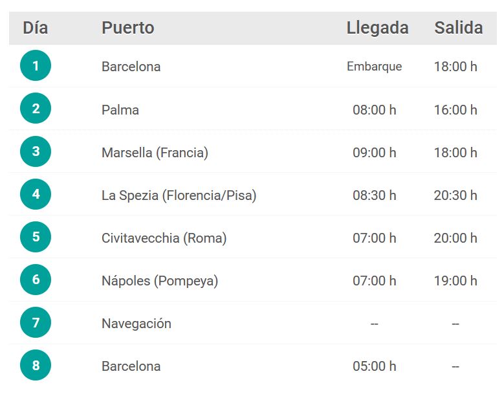Viewport: 504px width, 420px height.
Task: Select the day 4 number badge
Action: coord(36,194)
